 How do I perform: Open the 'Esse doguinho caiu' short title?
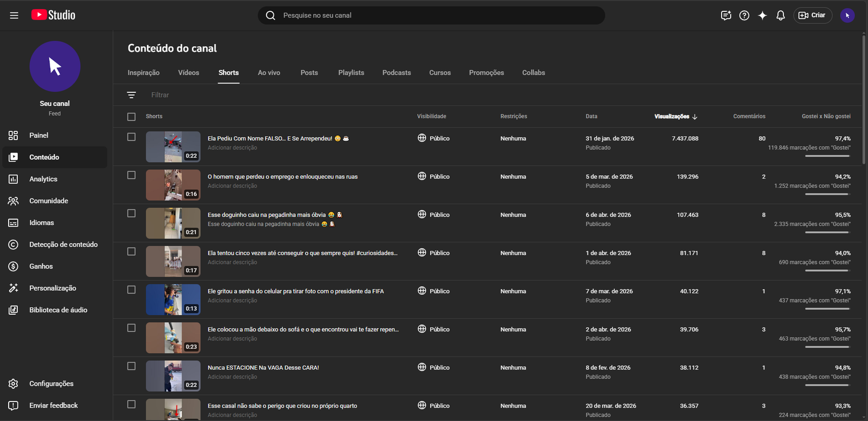(x=267, y=215)
